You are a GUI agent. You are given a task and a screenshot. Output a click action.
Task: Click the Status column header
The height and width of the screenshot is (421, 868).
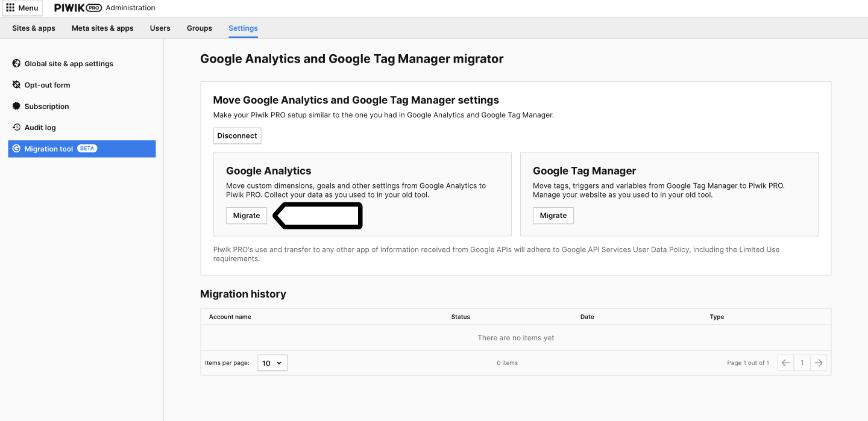(461, 317)
